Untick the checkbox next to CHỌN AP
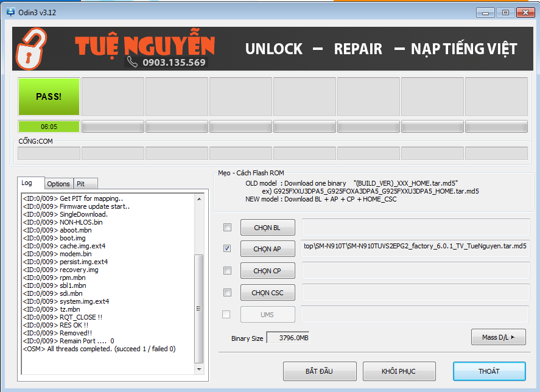Image resolution: width=540 pixels, height=392 pixels. pos(227,248)
